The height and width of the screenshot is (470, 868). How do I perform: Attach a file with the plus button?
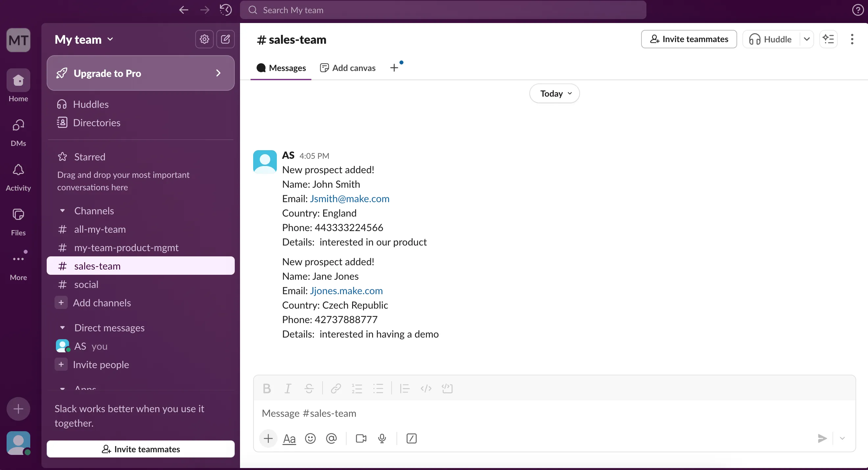(x=268, y=438)
